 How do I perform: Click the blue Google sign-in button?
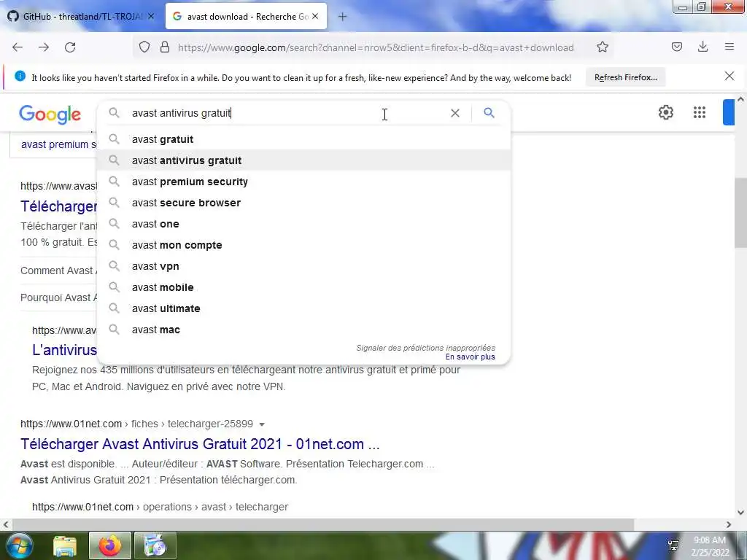tap(729, 112)
